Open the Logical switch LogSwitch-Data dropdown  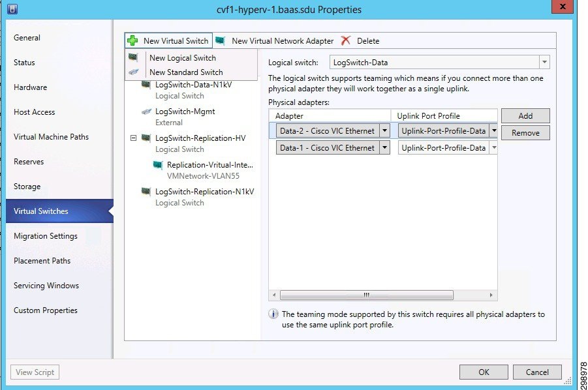pos(544,62)
